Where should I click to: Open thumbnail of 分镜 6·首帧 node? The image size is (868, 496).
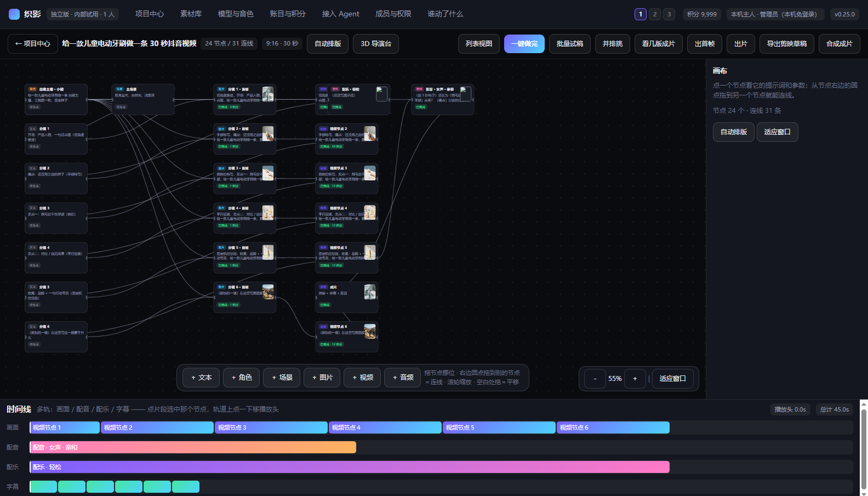[x=268, y=292]
